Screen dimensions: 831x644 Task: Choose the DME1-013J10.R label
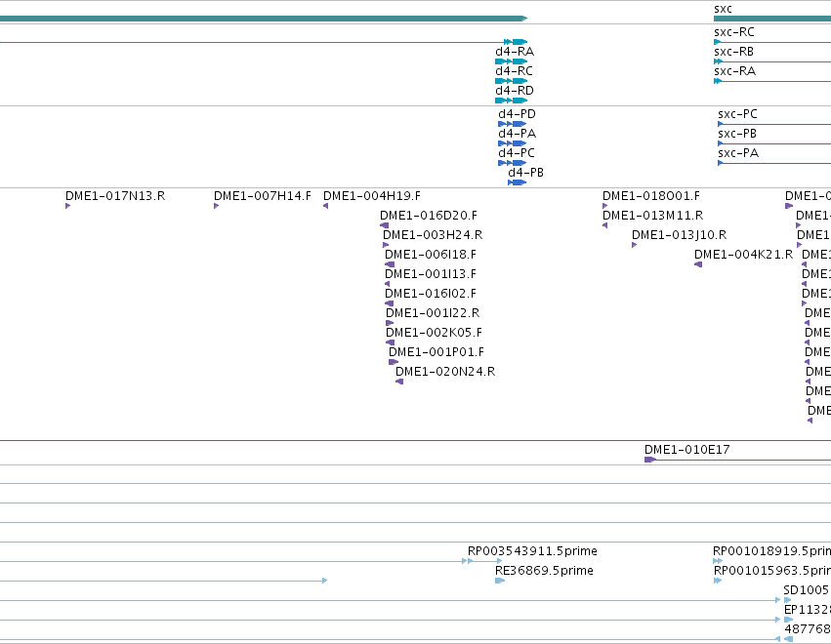[x=679, y=235]
